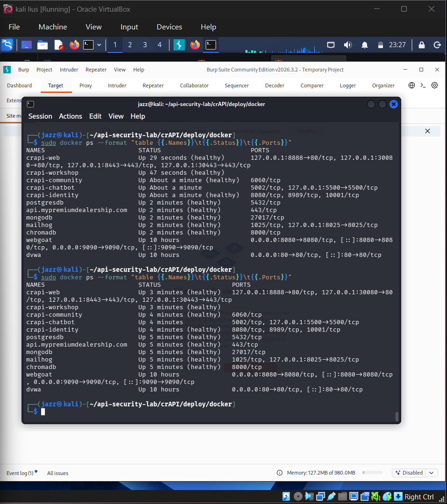This screenshot has width=447, height=504.
Task: Launch the text editor panel icon
Action: point(58,45)
